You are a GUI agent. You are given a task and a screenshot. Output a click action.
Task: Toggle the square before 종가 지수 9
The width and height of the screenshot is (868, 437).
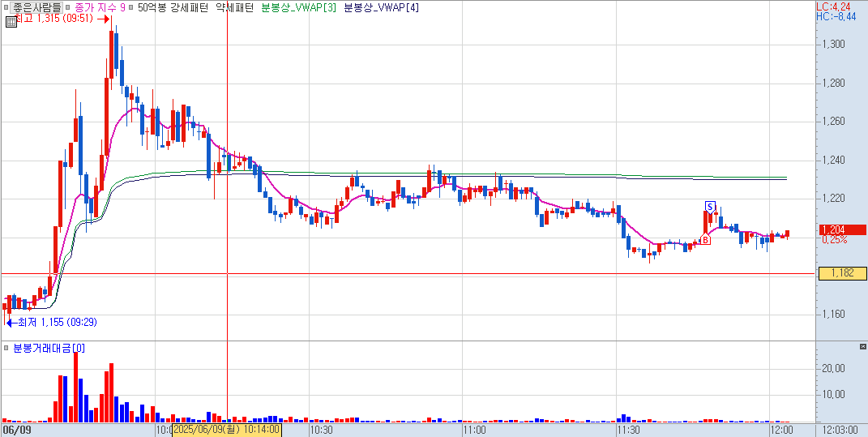(69, 8)
